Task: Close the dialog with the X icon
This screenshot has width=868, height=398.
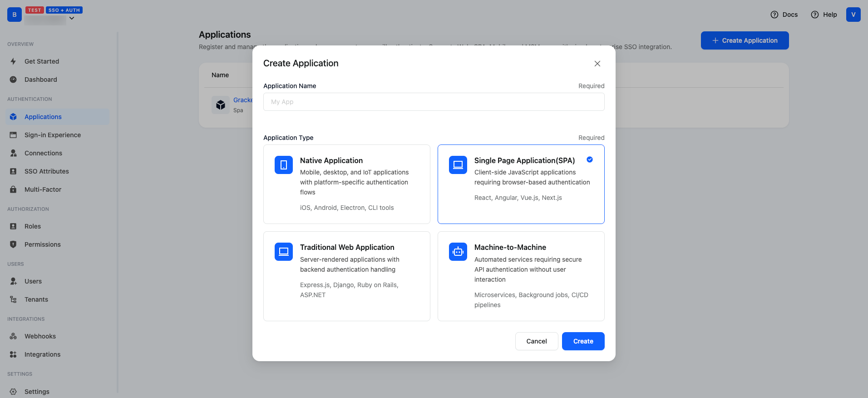Action: pos(597,64)
